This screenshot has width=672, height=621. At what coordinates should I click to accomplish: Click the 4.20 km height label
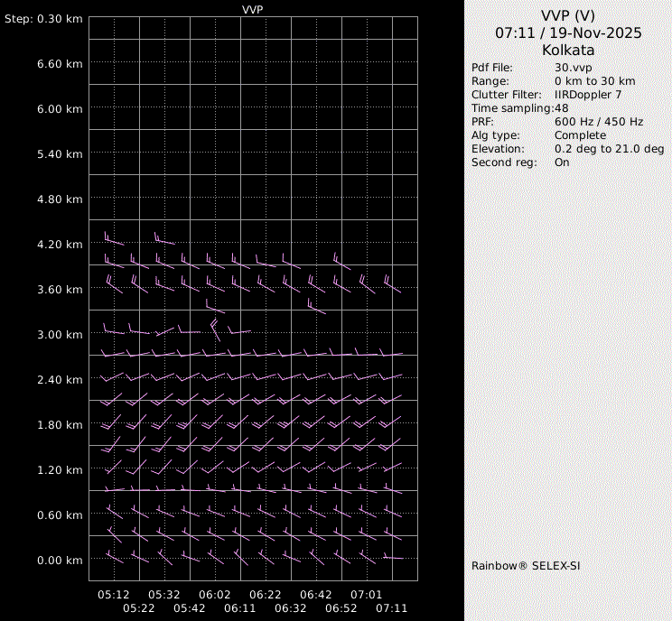coord(60,245)
